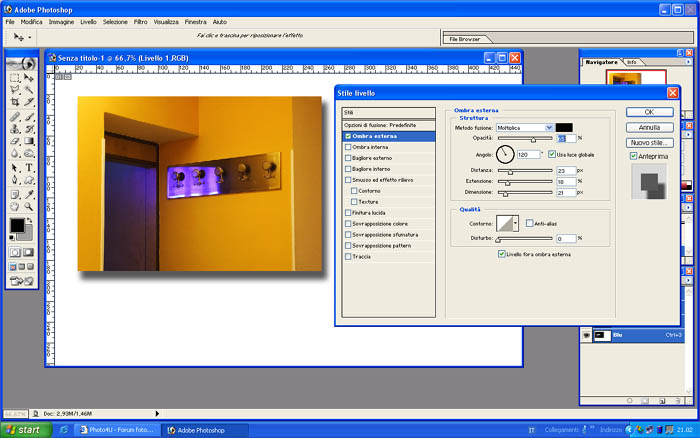
Task: Switch to Quick Mask mode
Action: [28, 252]
